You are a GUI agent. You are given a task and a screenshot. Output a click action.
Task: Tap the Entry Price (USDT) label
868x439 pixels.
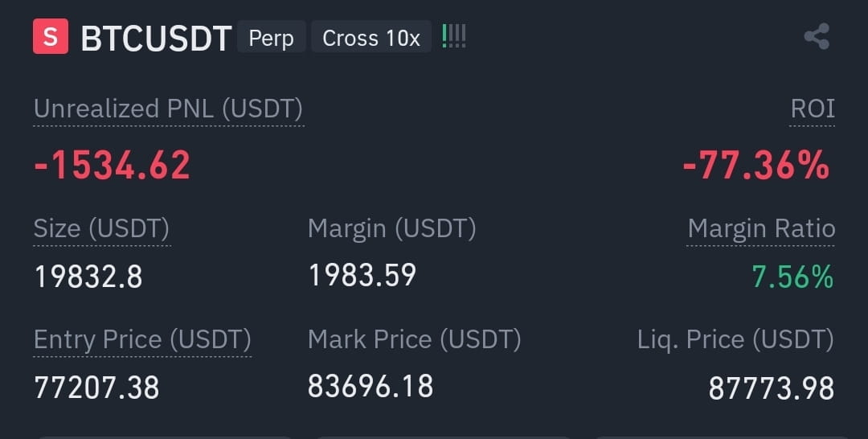tap(142, 338)
